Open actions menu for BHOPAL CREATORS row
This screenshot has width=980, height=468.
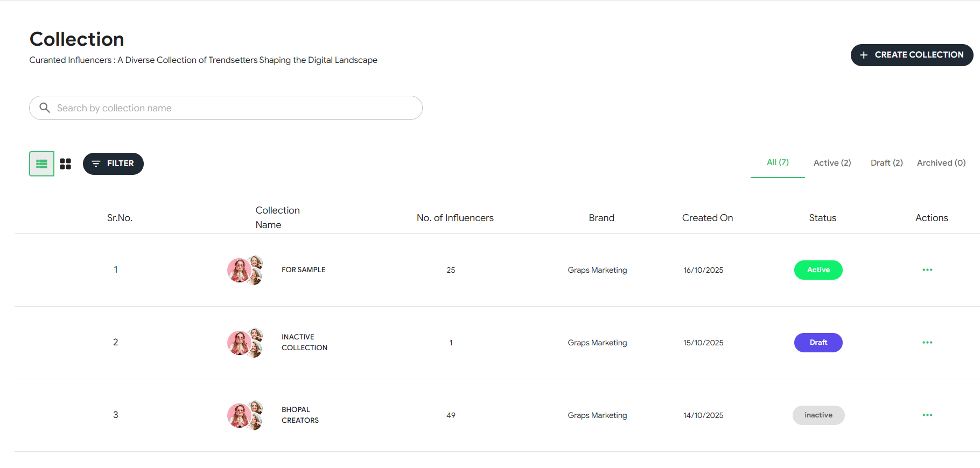[x=927, y=415]
